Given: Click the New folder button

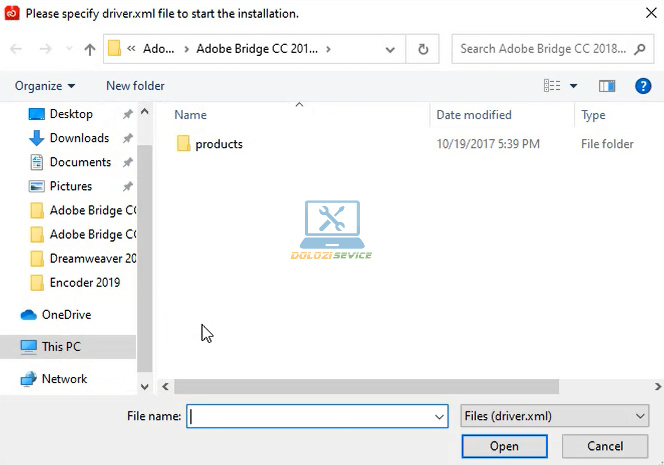Looking at the screenshot, I should [135, 86].
